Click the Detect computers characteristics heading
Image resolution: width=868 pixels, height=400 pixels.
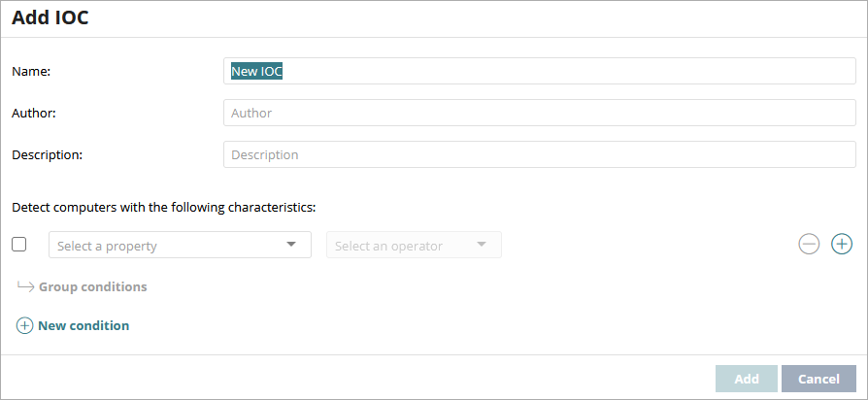pos(164,207)
